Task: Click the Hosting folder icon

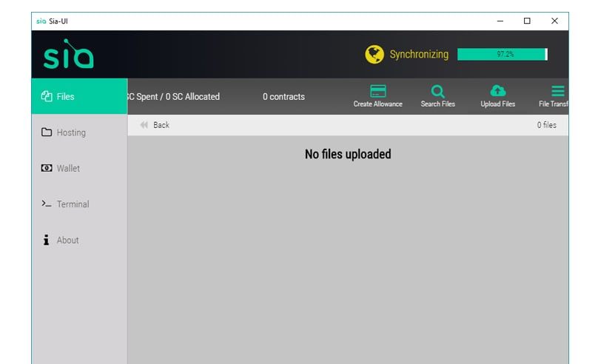Action: click(x=47, y=132)
